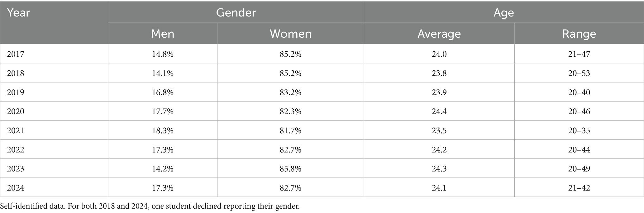Click the 2024 year row cell
Viewport: 644px width, 213px height.
pyautogui.click(x=16, y=188)
